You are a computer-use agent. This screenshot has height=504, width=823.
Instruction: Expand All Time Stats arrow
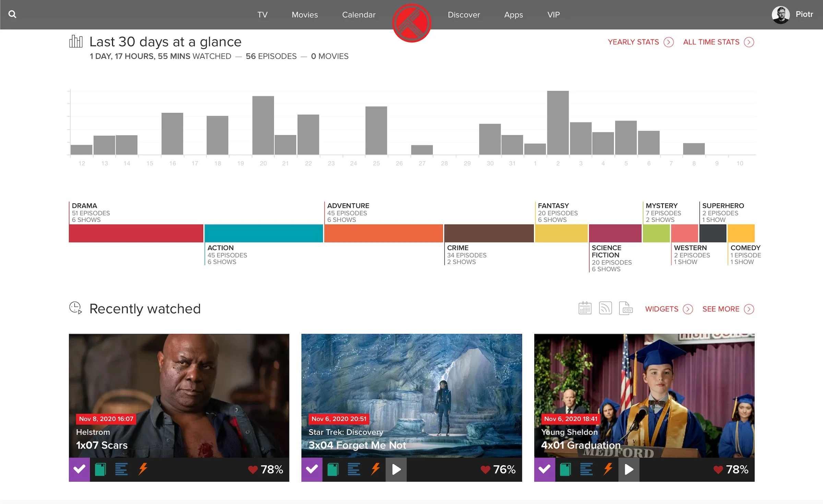[x=749, y=42]
